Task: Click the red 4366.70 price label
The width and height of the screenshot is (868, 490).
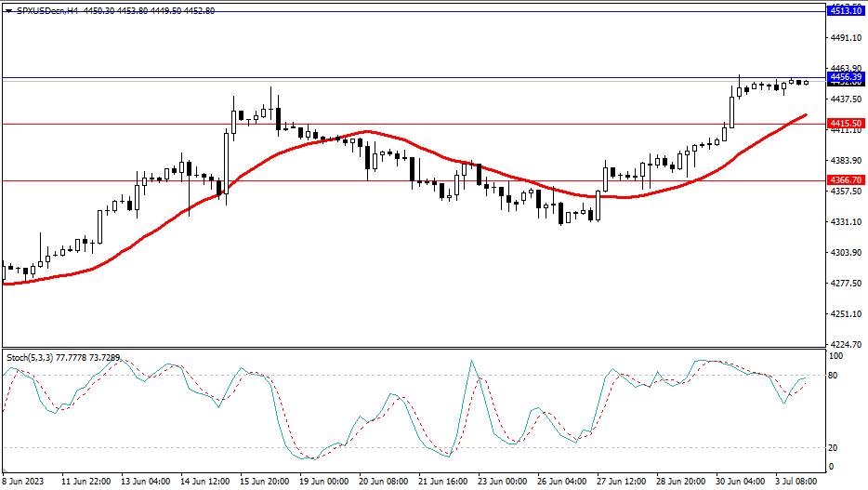Action: [x=845, y=180]
